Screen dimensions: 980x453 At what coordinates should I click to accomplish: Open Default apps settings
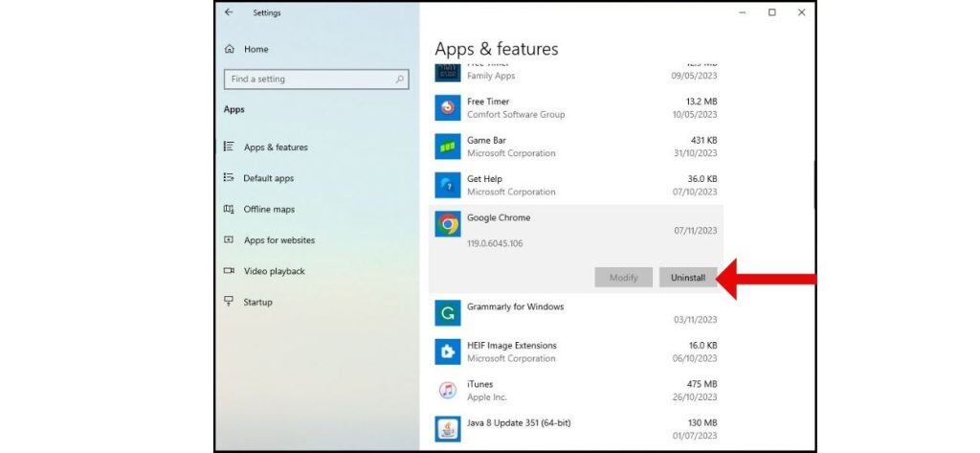268,178
